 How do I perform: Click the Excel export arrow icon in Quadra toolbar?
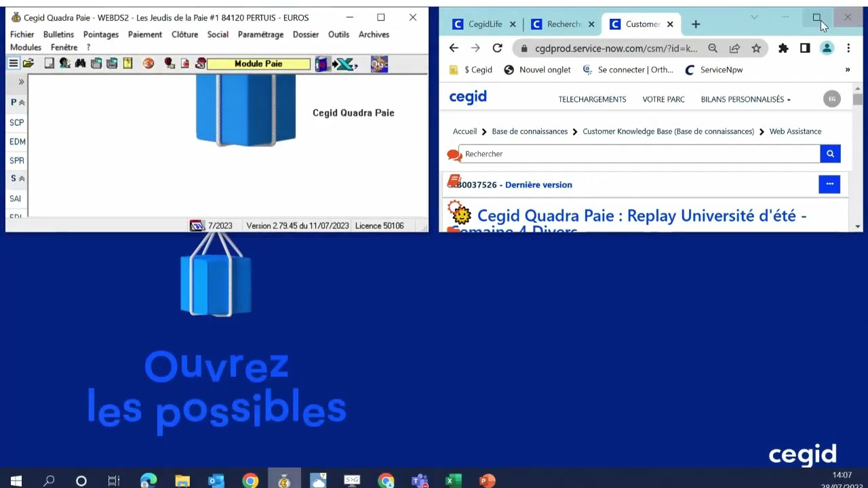click(x=344, y=64)
